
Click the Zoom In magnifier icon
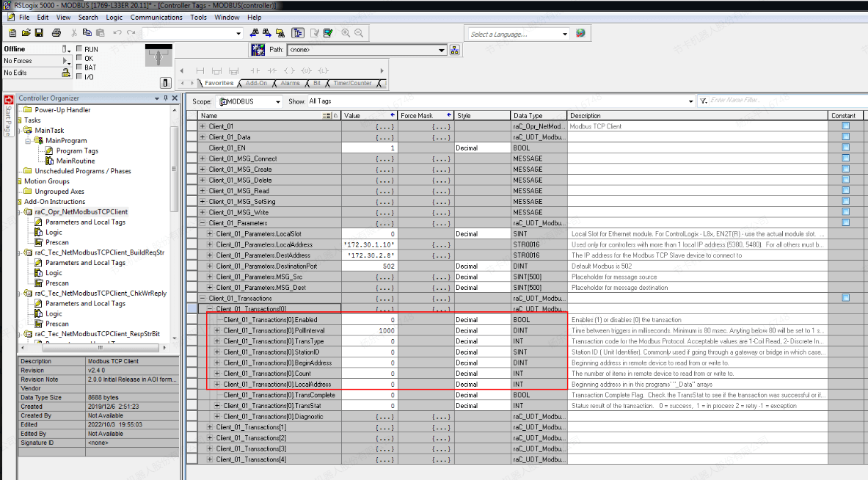pyautogui.click(x=345, y=33)
